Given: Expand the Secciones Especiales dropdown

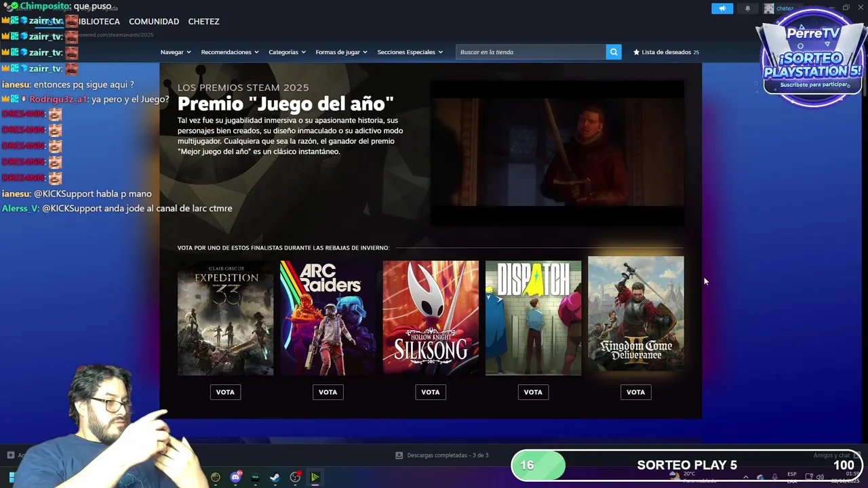Looking at the screenshot, I should coord(410,52).
